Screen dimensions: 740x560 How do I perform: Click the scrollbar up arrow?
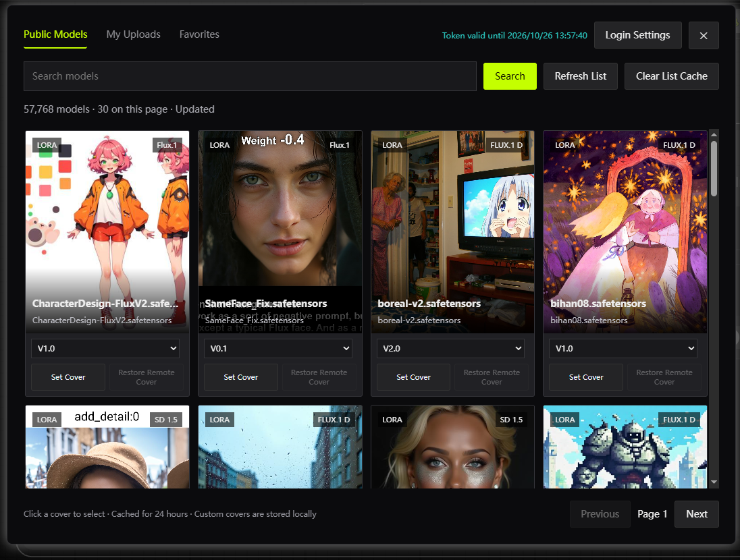(x=714, y=134)
